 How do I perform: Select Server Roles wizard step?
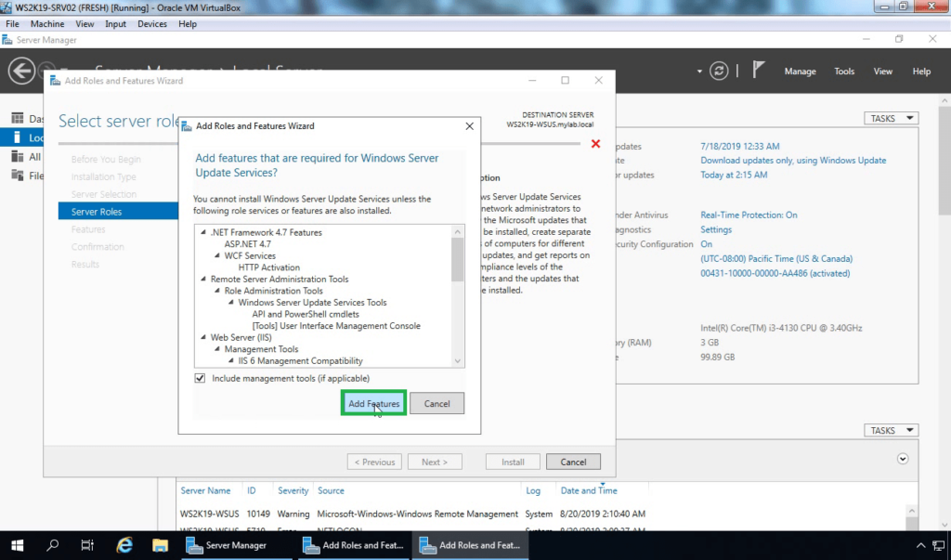[118, 211]
